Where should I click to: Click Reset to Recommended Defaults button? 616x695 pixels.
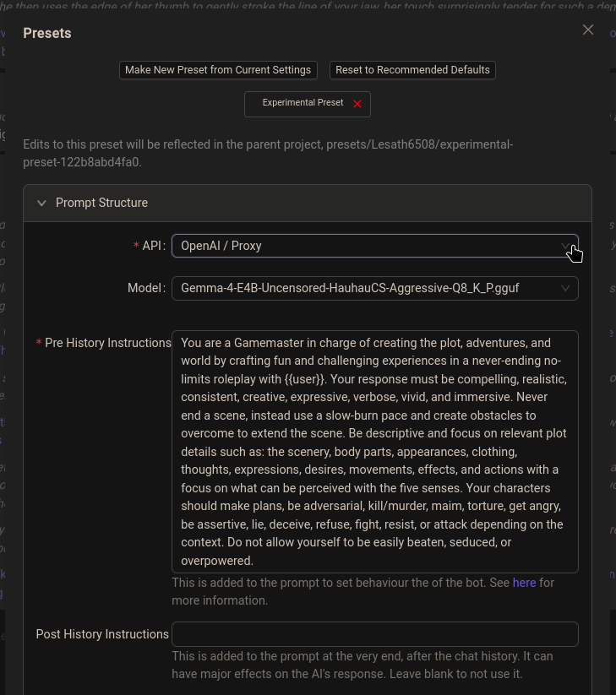412,70
